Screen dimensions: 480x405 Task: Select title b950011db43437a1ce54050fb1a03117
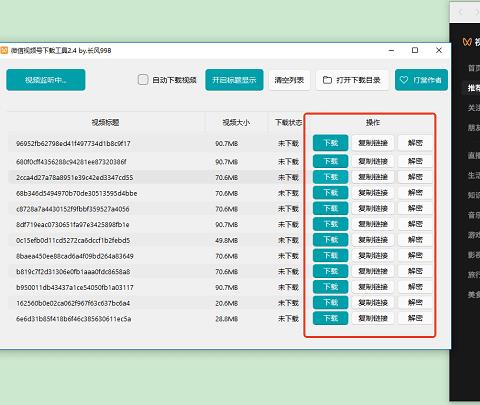75,287
